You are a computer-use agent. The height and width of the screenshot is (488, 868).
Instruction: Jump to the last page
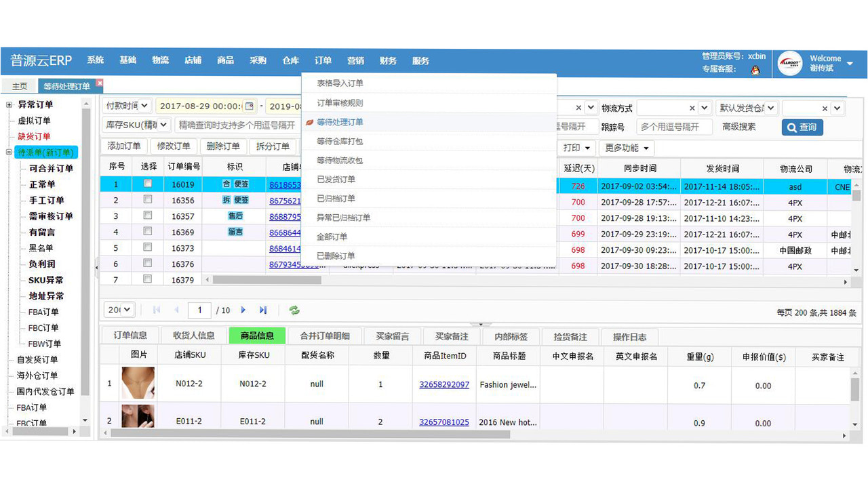[x=263, y=310]
